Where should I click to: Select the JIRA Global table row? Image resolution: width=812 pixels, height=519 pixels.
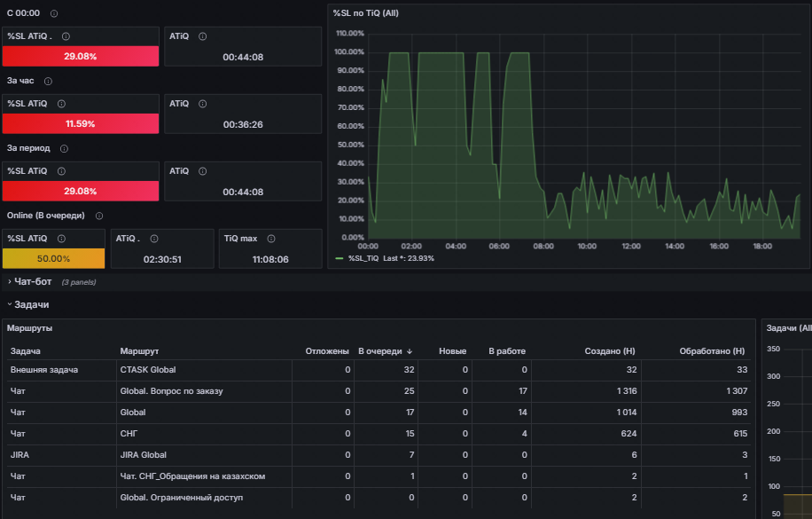380,455
